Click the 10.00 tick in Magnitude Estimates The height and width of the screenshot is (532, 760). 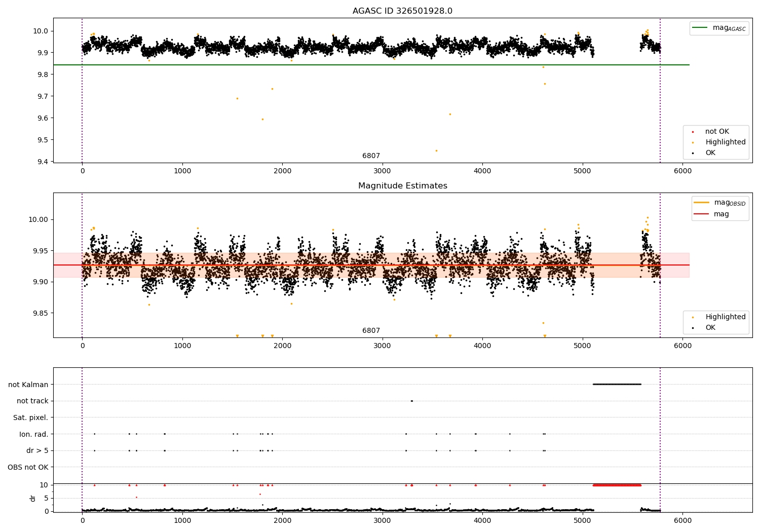[39, 220]
